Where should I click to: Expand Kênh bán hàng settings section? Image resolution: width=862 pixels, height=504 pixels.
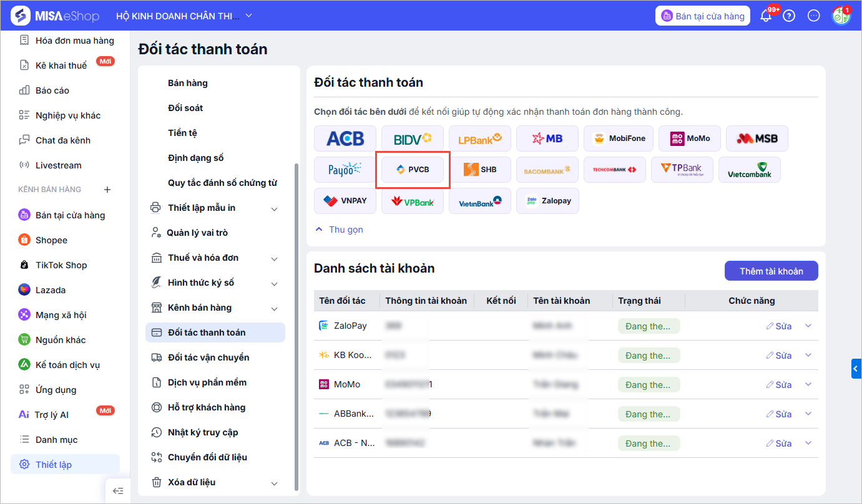[x=275, y=308]
